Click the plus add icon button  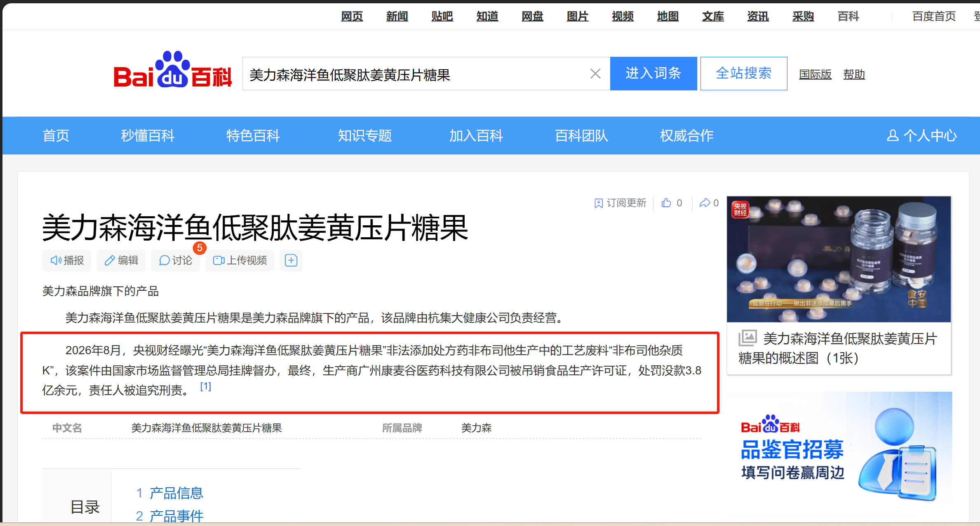coord(291,260)
